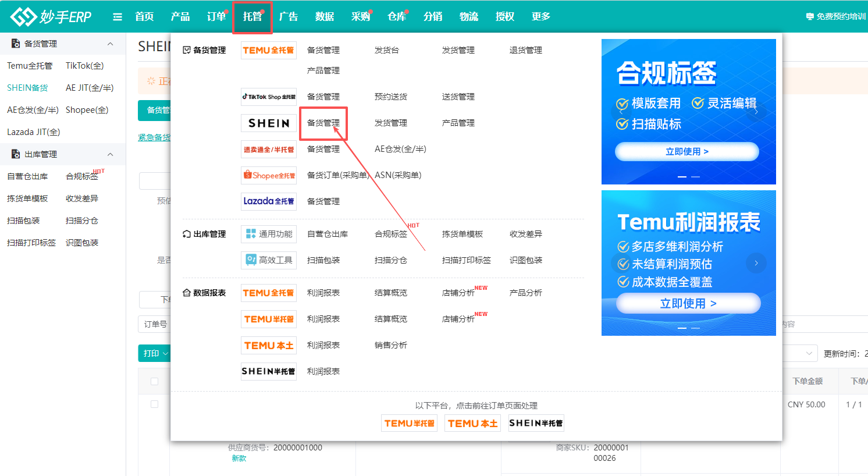The image size is (868, 476).
Task: Click the 订单号 search input field
Action: (x=158, y=324)
